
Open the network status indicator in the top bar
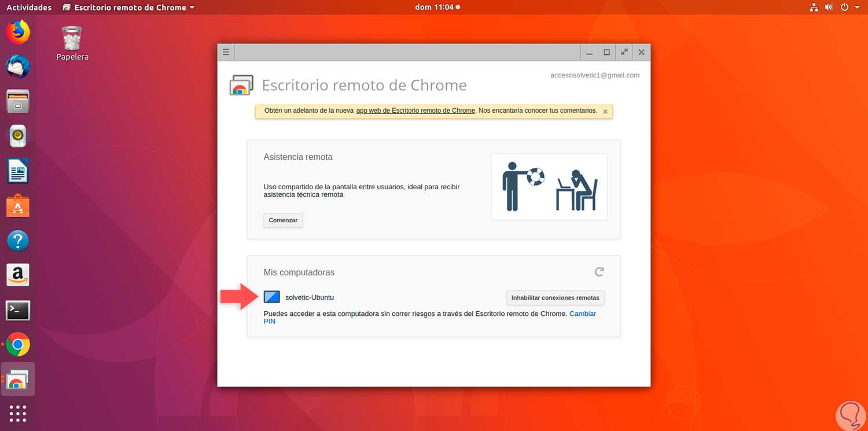(x=813, y=8)
